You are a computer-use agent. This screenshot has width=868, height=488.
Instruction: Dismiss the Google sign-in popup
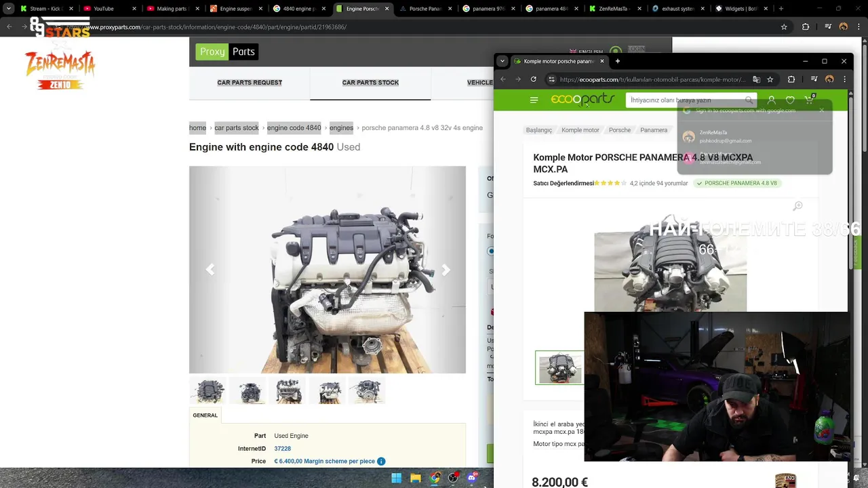[x=822, y=110]
